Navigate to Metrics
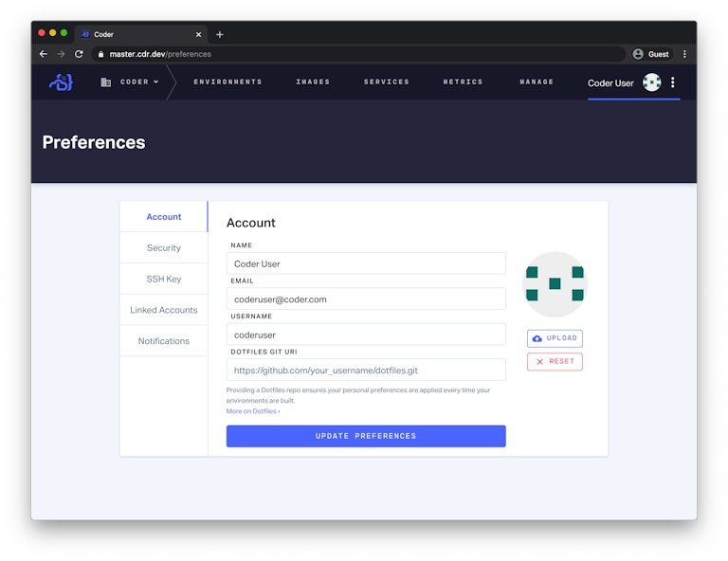The height and width of the screenshot is (561, 728). (463, 81)
